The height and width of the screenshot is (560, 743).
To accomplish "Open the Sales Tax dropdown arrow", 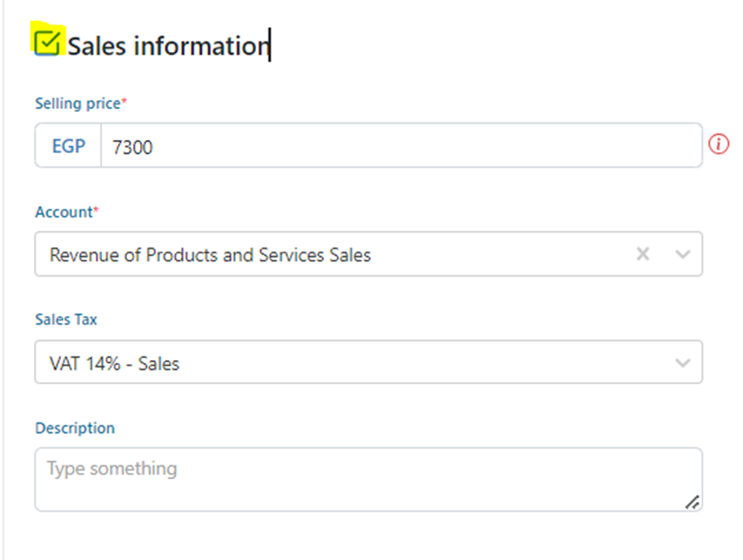I will click(x=682, y=362).
